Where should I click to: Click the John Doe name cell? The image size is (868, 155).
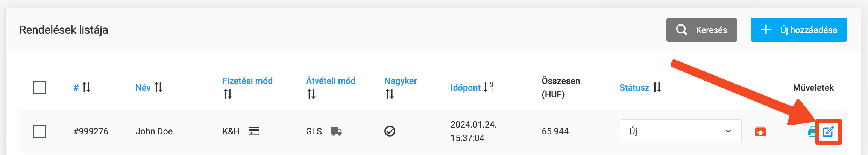(x=154, y=131)
